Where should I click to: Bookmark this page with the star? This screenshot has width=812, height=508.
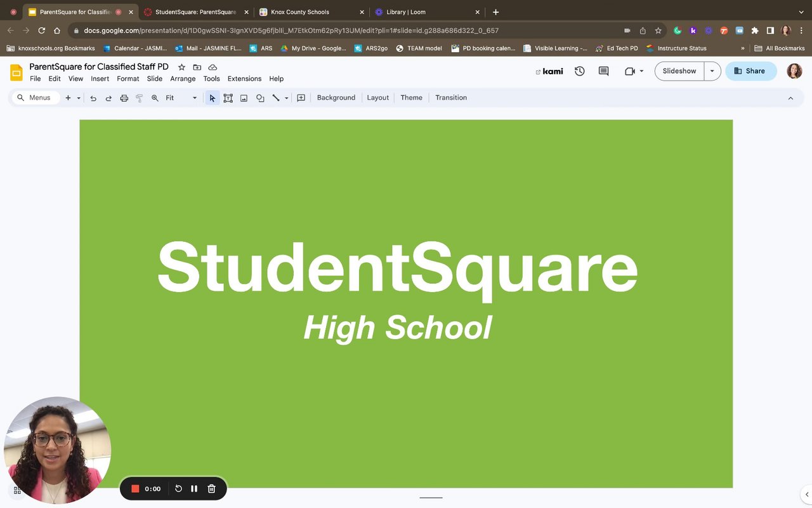(x=658, y=30)
